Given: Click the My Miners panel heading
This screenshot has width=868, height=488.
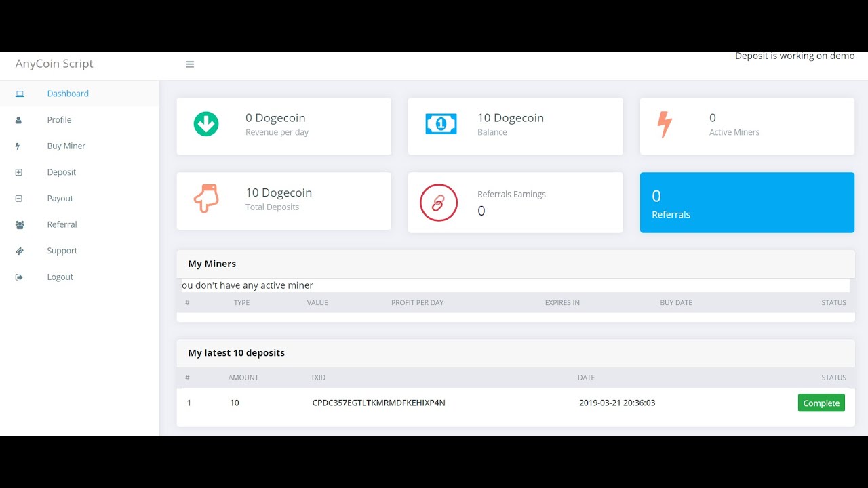Looking at the screenshot, I should tap(212, 264).
